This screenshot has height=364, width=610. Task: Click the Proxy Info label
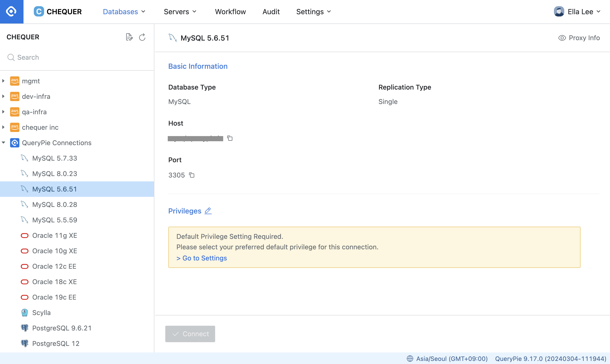pos(584,38)
